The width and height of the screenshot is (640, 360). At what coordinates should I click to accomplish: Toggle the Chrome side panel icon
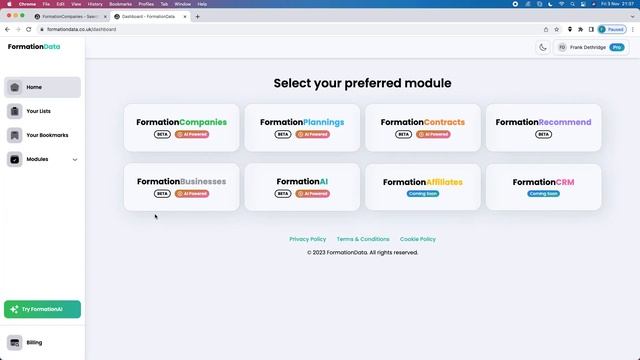click(x=591, y=29)
